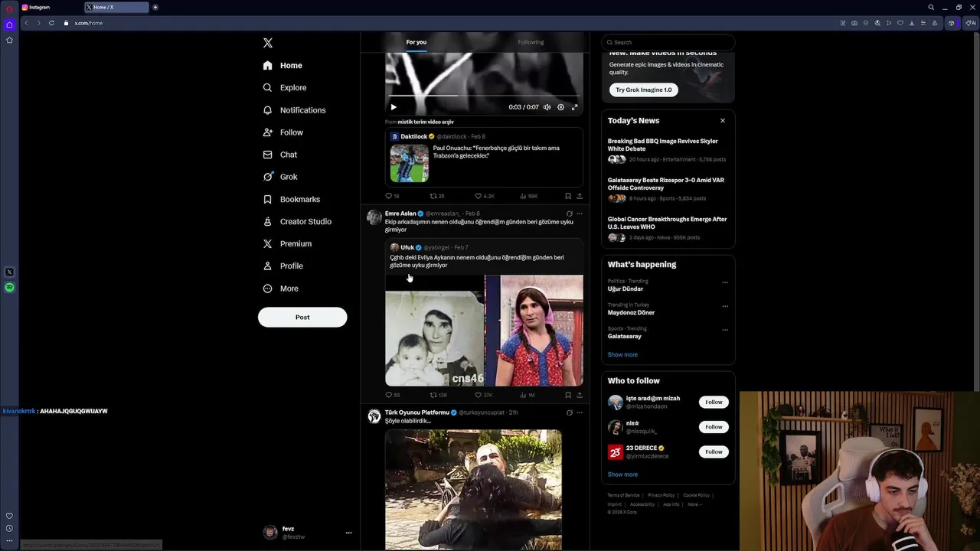Mute the video volume
The height and width of the screenshot is (551, 980).
(547, 107)
